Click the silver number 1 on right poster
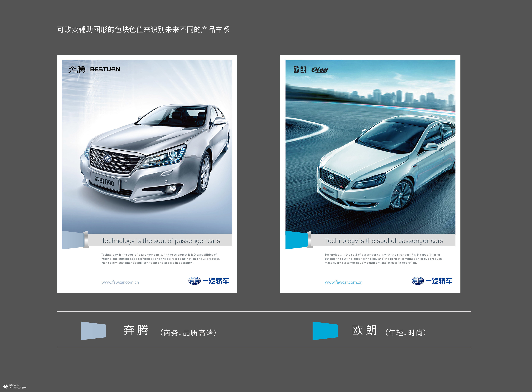This screenshot has height=392, width=532. tap(309, 239)
